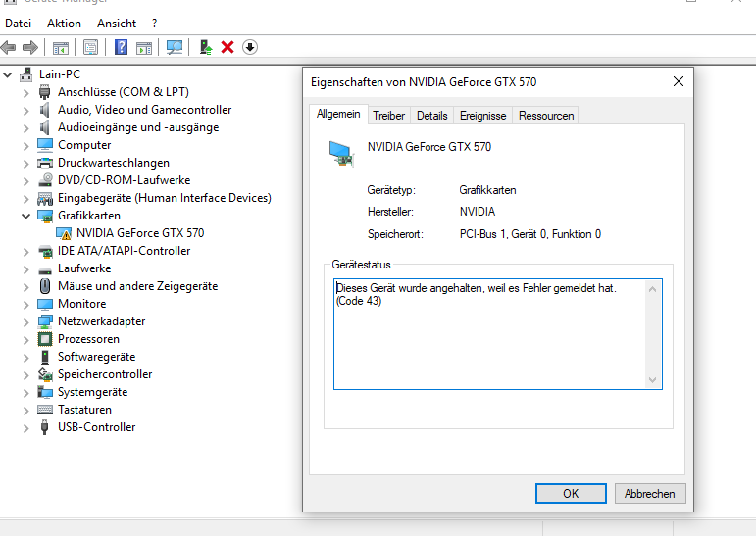Click the DVD/CD-ROM-Laufwerke disc icon

coord(45,179)
